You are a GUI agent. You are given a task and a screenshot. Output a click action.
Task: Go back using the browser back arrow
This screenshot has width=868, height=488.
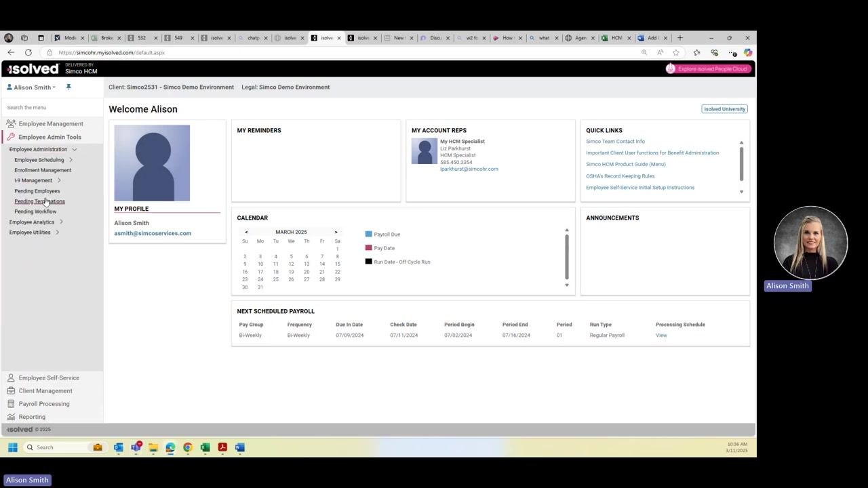(11, 52)
